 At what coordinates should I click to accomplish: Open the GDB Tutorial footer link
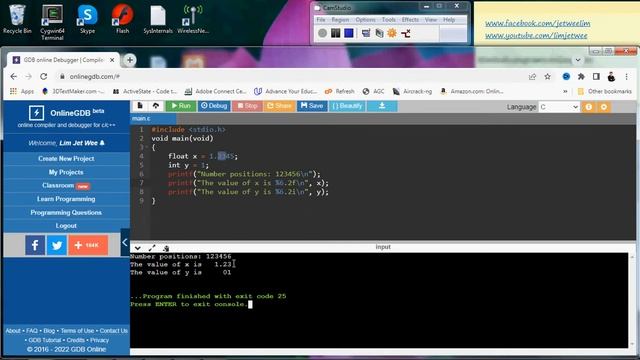pyautogui.click(x=44, y=340)
